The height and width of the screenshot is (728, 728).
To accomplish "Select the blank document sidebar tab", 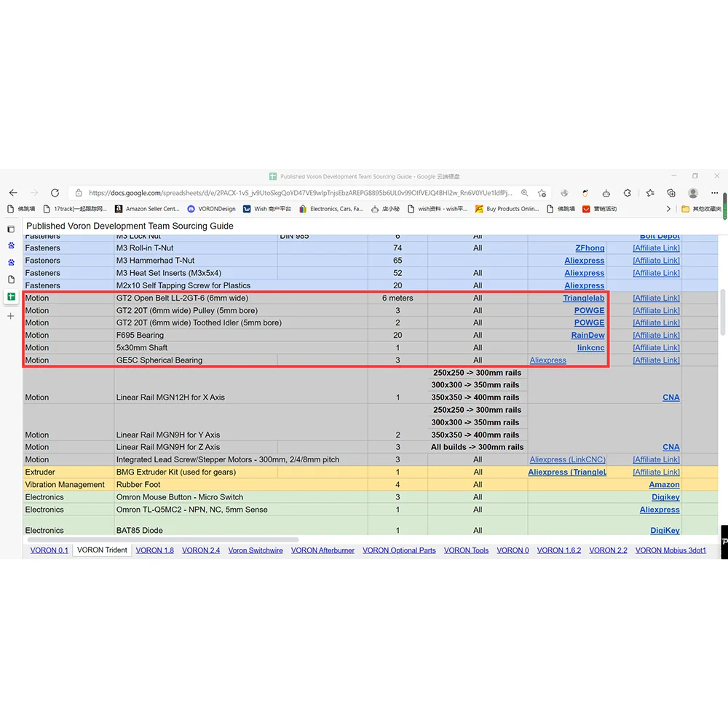I will click(x=11, y=280).
